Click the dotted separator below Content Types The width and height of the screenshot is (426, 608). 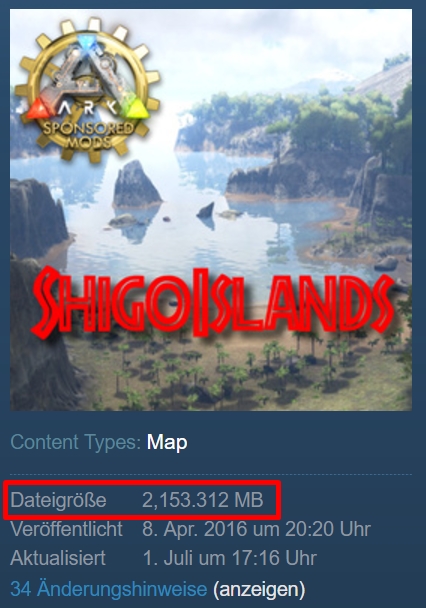tap(211, 474)
